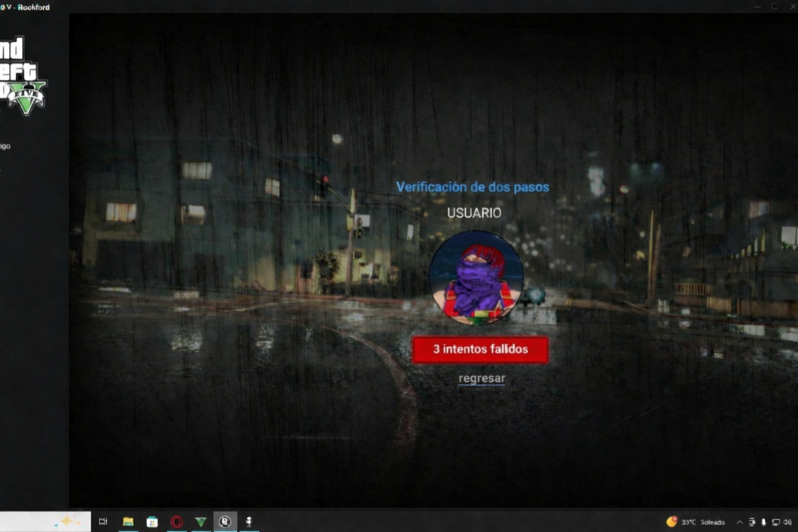Viewport: 798px width, 532px height.
Task: Open the Opera browser taskbar icon
Action: pyautogui.click(x=177, y=522)
